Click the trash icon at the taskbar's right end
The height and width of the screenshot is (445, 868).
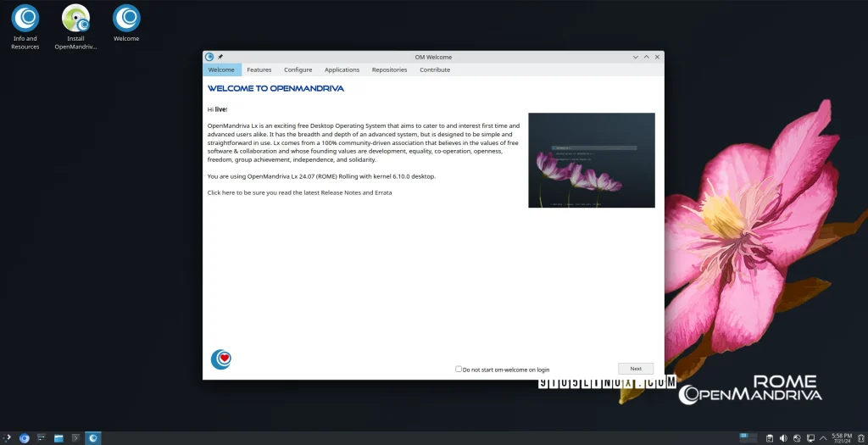(860, 438)
